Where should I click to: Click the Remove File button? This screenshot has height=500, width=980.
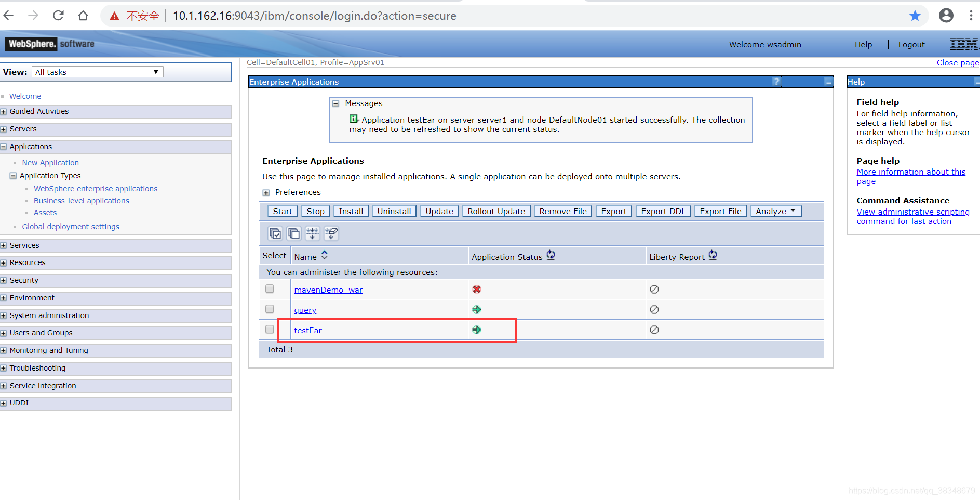pyautogui.click(x=563, y=211)
